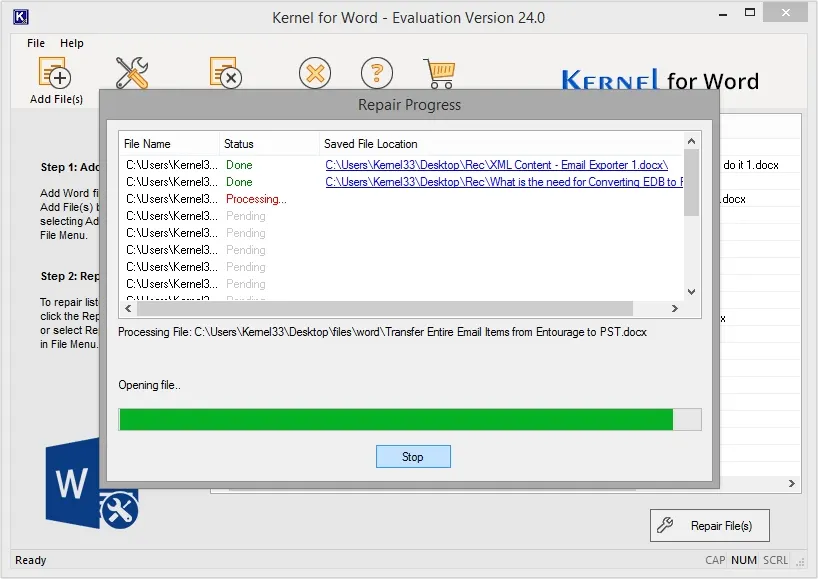Click the Processing File path text

tap(382, 332)
